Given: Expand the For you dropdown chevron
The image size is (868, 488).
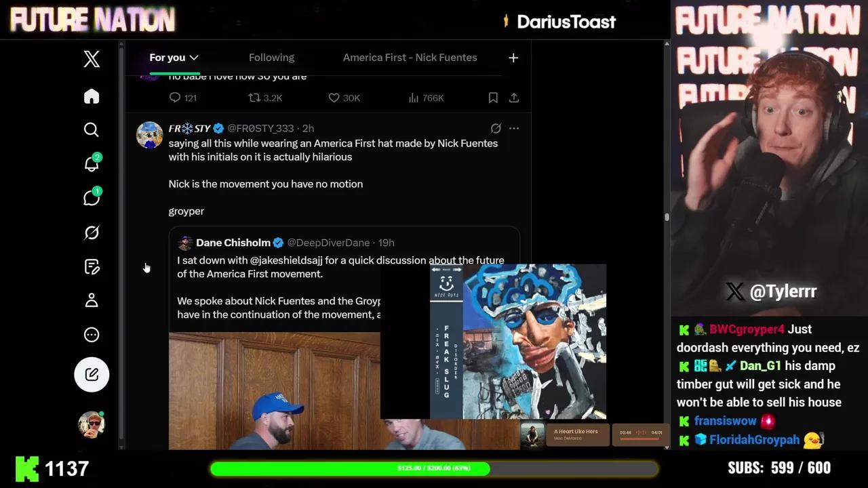Looking at the screenshot, I should click(x=194, y=58).
